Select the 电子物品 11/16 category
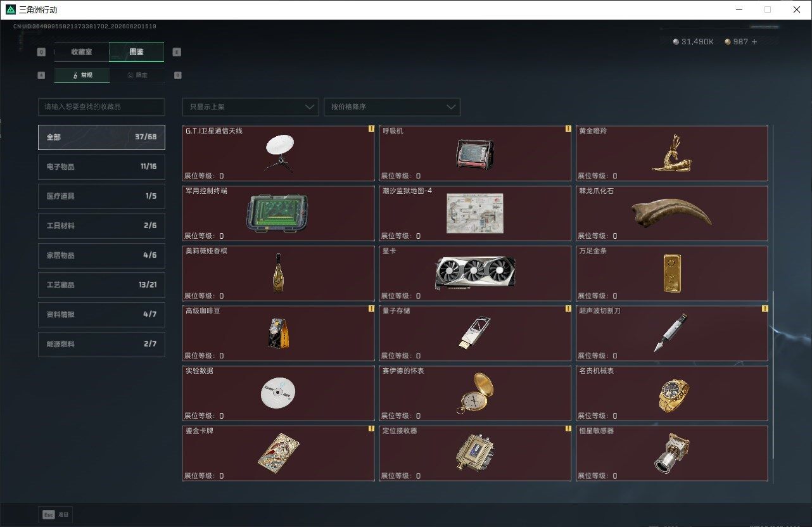Screen dimensions: 812x527 (x=101, y=167)
